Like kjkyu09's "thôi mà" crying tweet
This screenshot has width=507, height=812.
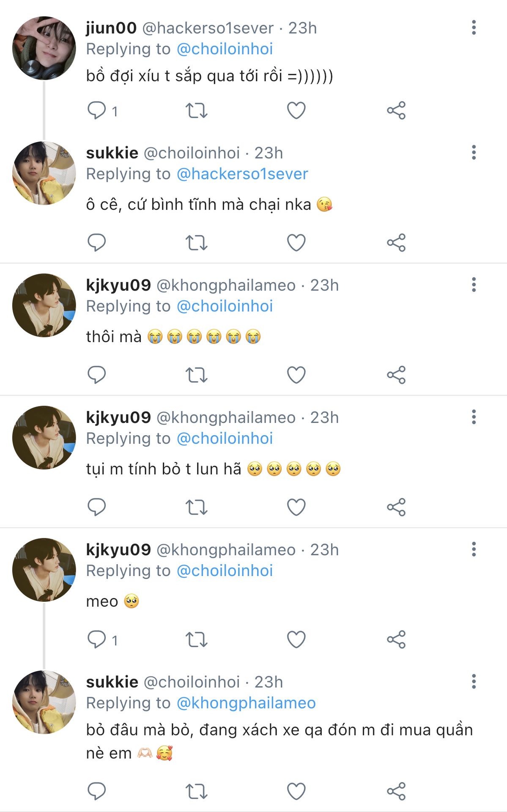click(296, 375)
